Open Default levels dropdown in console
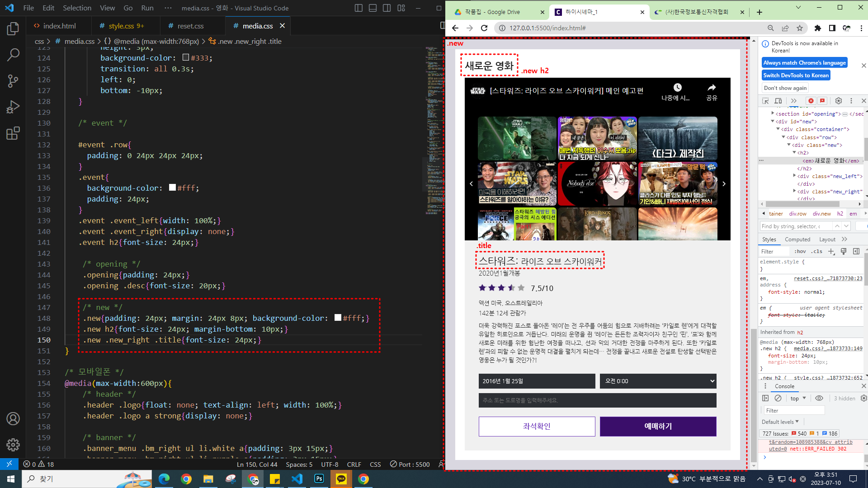The image size is (868, 488). 780,422
